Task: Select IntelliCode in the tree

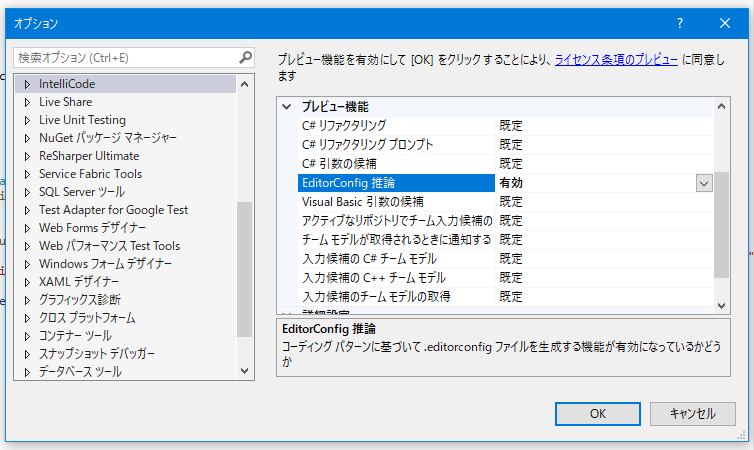Action: click(67, 84)
